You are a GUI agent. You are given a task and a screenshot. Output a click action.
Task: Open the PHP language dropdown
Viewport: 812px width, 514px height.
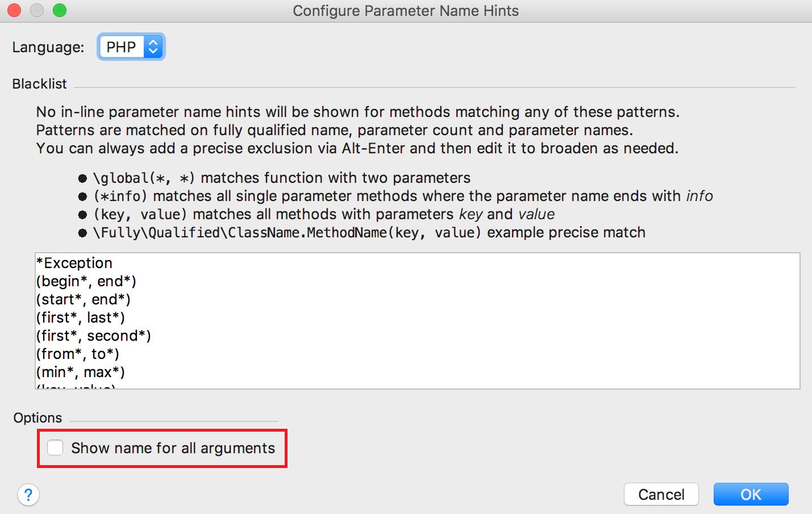[131, 47]
